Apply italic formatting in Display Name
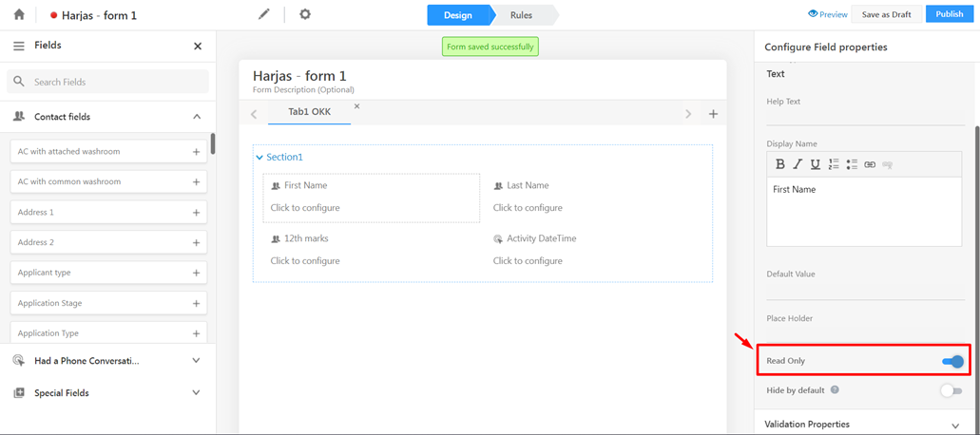Image resolution: width=980 pixels, height=435 pixels. click(x=797, y=164)
